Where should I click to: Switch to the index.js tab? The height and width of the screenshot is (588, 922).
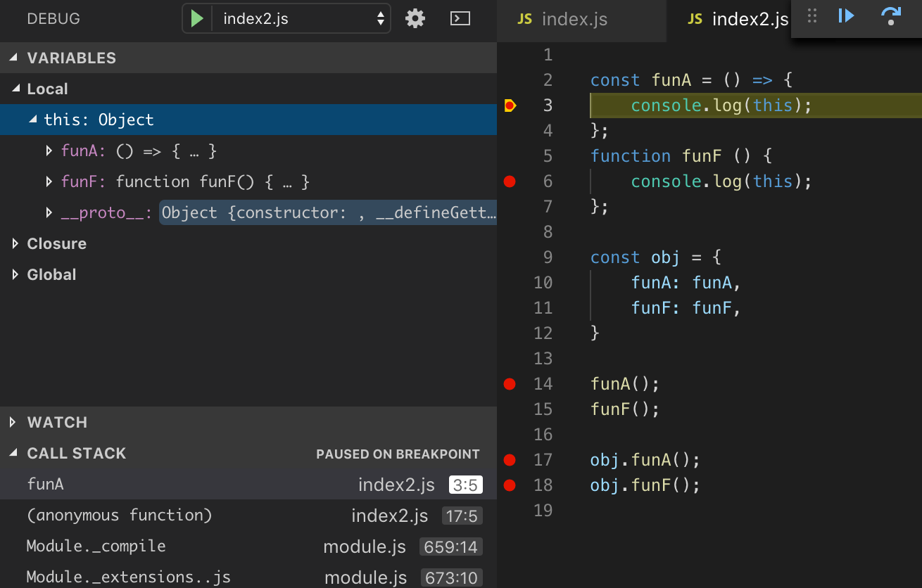click(574, 20)
